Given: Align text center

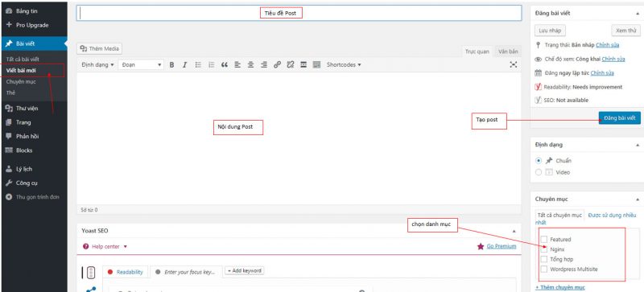Looking at the screenshot, I should [250, 64].
